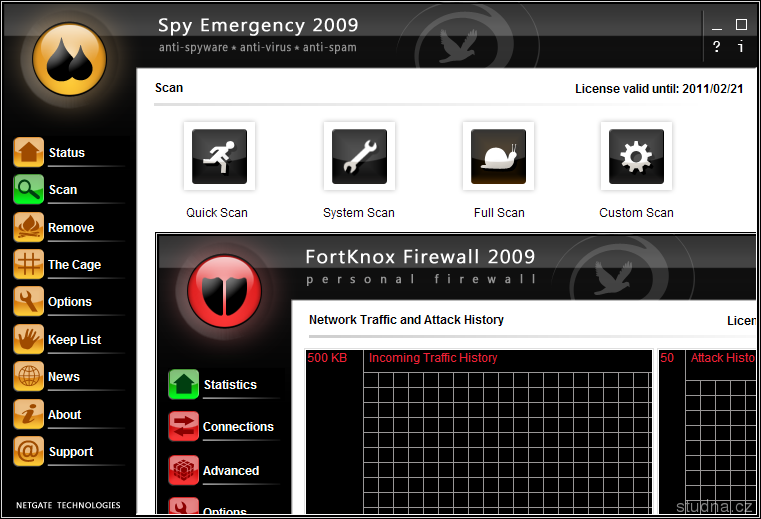Screen dimensions: 761x519
Task: Open the News menu label
Action: (64, 377)
